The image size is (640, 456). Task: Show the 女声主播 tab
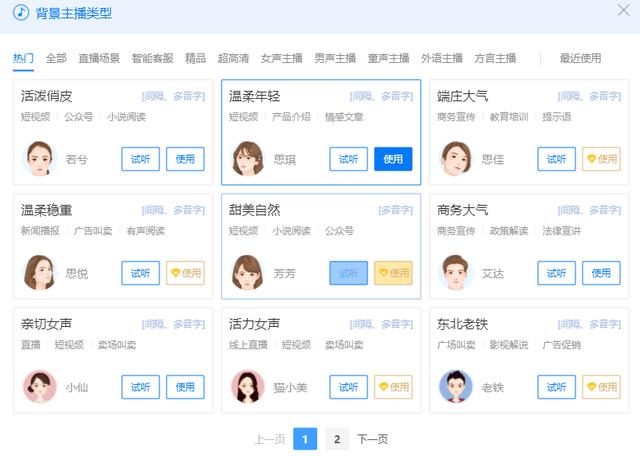282,58
